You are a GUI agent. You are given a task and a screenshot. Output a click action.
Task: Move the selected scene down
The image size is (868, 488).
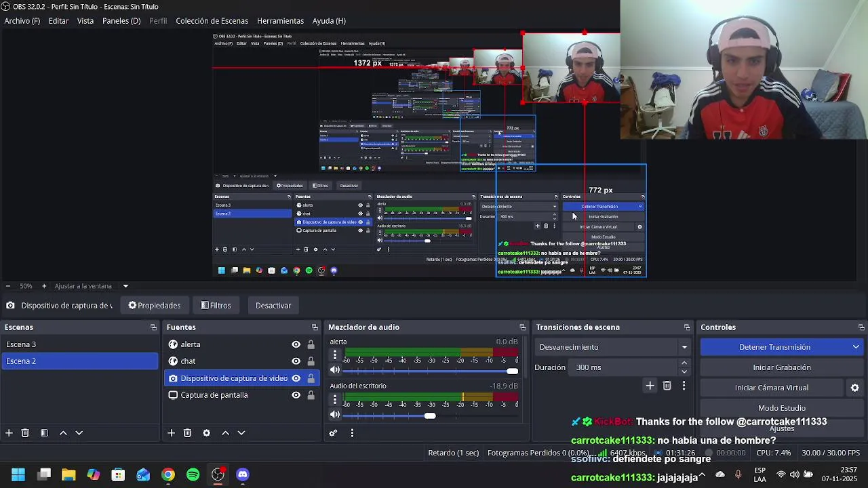coord(79,432)
